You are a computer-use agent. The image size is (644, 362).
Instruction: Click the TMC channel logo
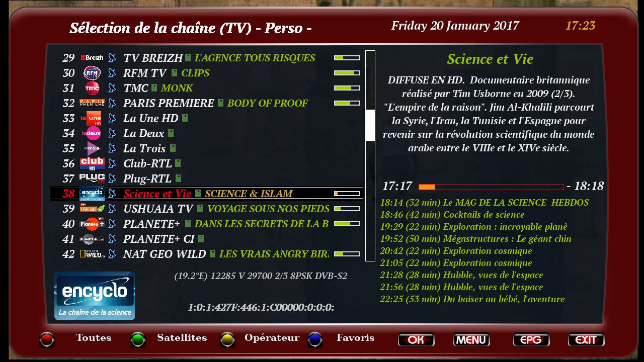pyautogui.click(x=92, y=88)
